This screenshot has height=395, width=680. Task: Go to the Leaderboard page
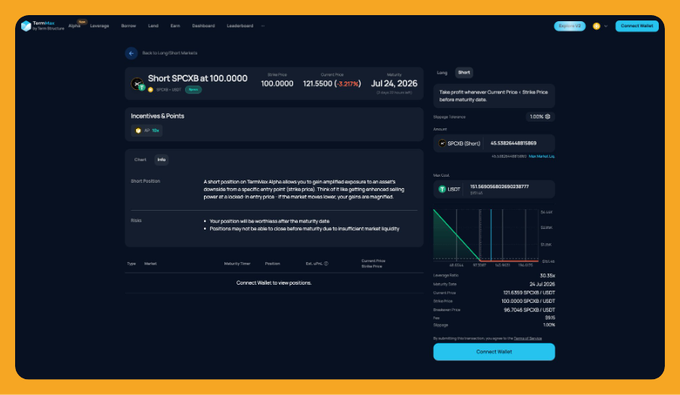[x=240, y=26]
